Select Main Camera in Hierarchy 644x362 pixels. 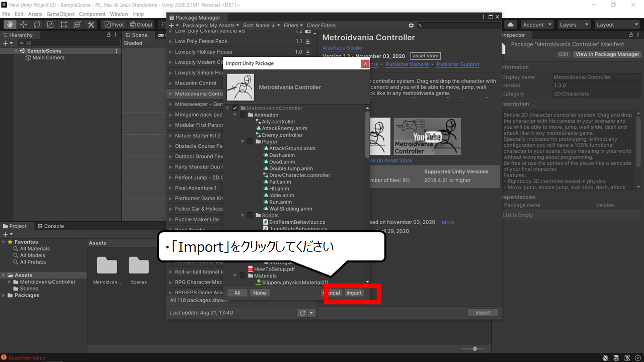point(48,58)
